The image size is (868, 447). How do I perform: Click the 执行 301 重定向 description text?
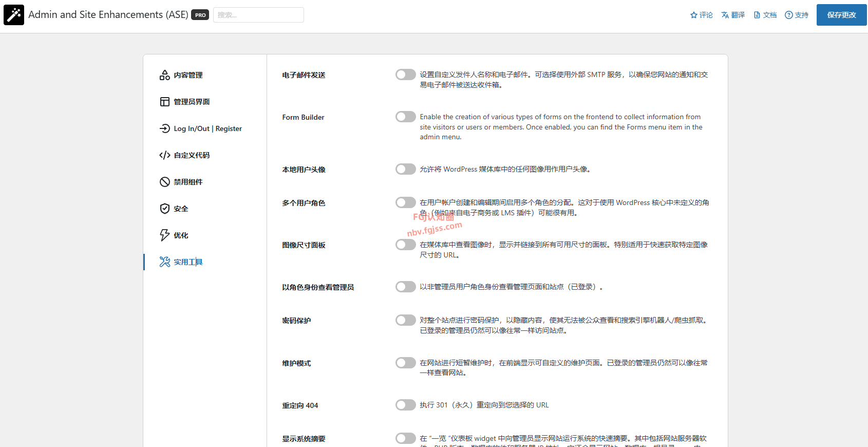[x=484, y=405]
